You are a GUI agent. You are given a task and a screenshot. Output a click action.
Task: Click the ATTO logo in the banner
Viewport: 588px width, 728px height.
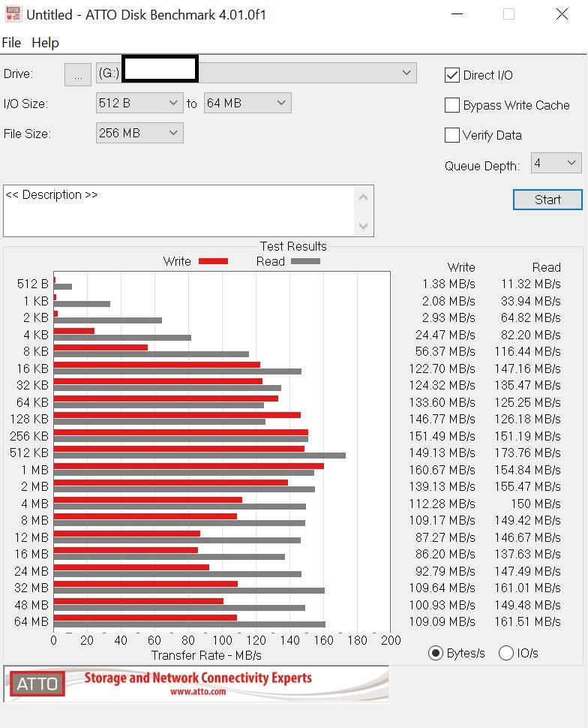point(37,684)
